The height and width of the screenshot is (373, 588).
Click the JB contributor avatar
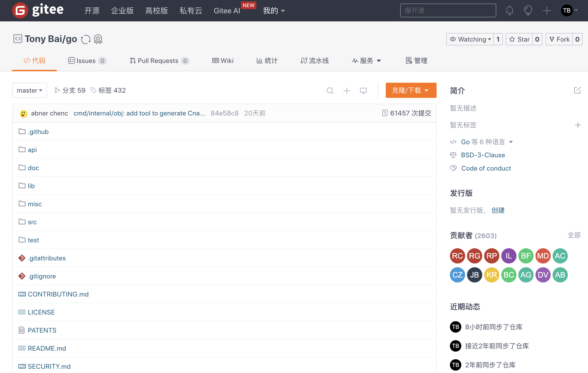pos(474,275)
